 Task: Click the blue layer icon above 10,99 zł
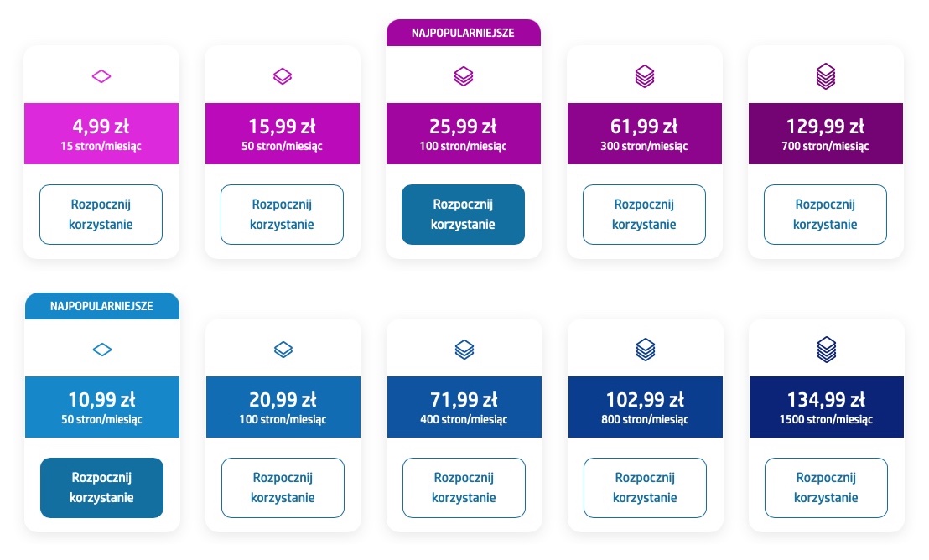pos(101,350)
